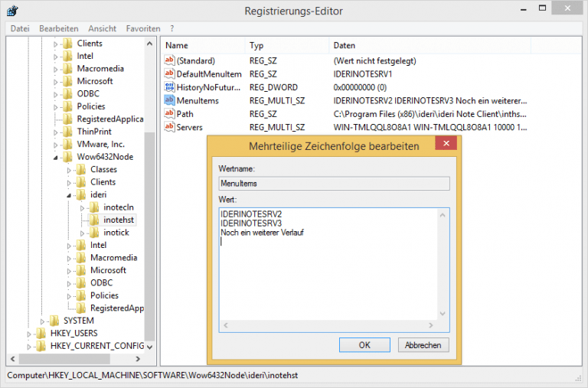Click the inotick folder icon
This screenshot has height=388, width=588.
[x=94, y=233]
